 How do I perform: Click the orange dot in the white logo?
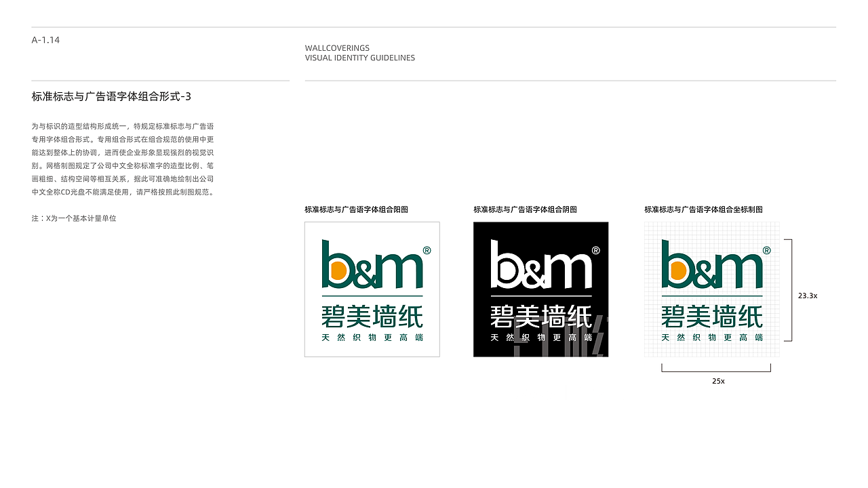[x=338, y=271]
